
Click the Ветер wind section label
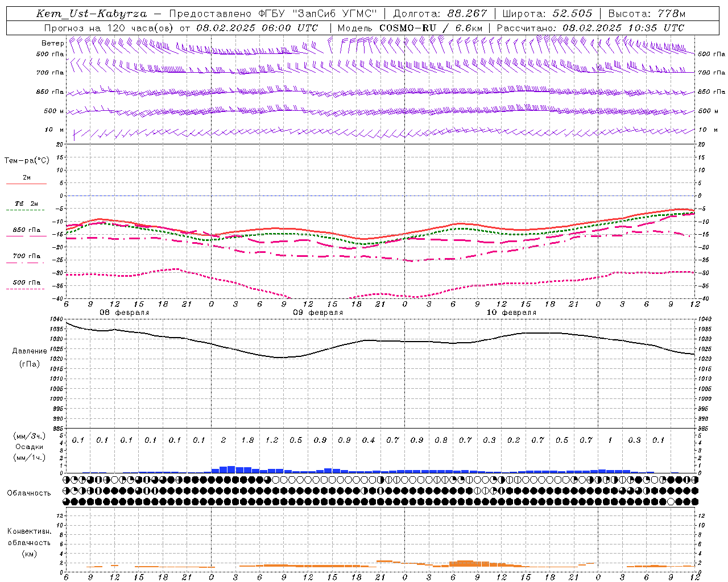(52, 43)
